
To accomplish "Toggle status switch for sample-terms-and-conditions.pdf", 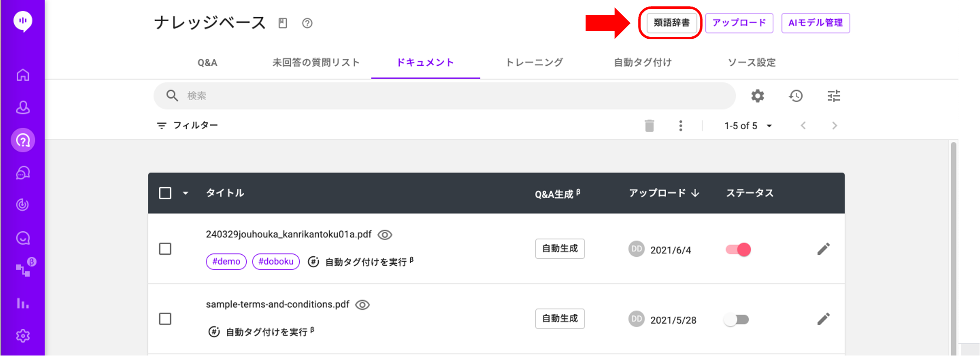I will coord(736,320).
